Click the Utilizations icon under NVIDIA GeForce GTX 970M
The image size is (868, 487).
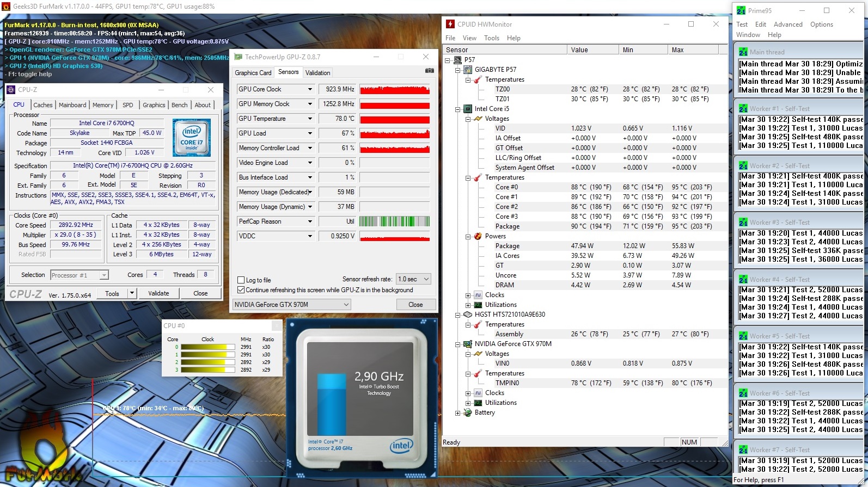[478, 403]
